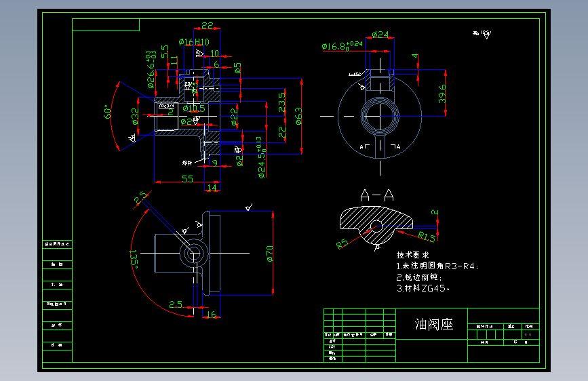588x381 pixels.
Task: Select the 9 dimension near the flange
Action: (215, 163)
